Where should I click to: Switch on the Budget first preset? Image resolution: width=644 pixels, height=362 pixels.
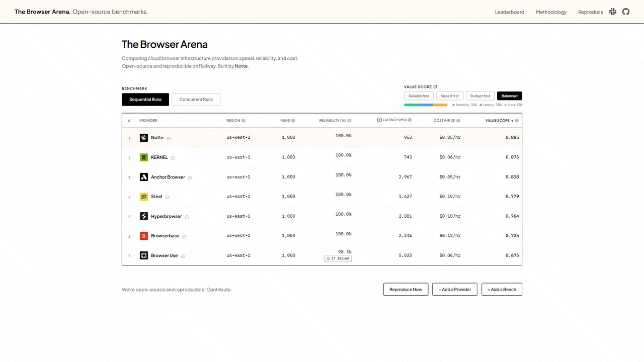pyautogui.click(x=479, y=96)
